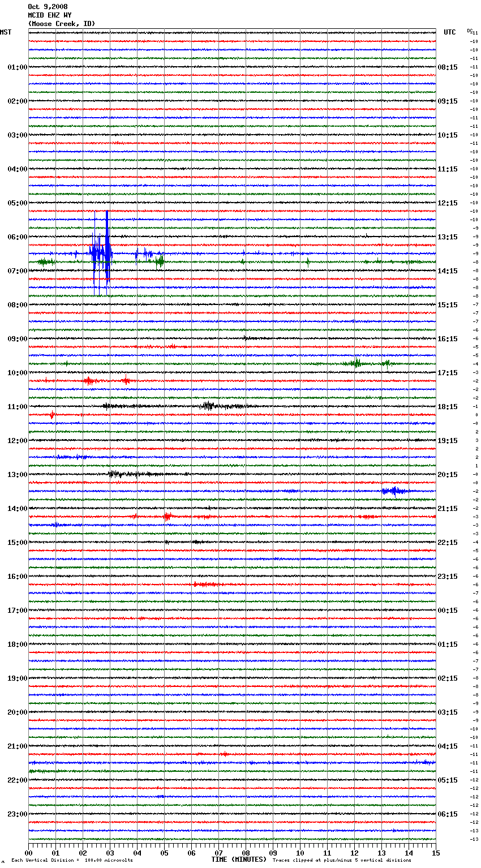The width and height of the screenshot is (481, 868).
Task: Click the 'Traces clipped at plus/minus 5' footer note
Action: tap(342, 861)
